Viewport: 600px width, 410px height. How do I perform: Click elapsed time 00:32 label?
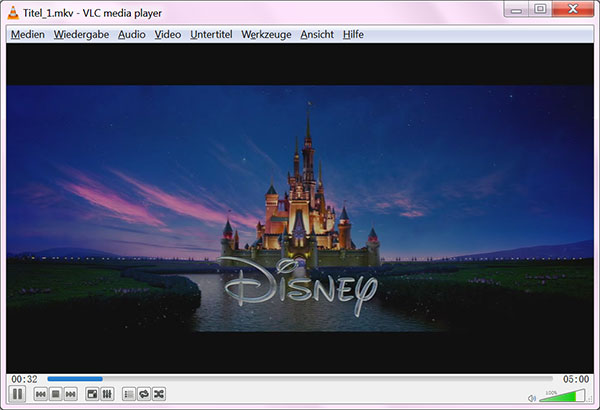[x=24, y=379]
